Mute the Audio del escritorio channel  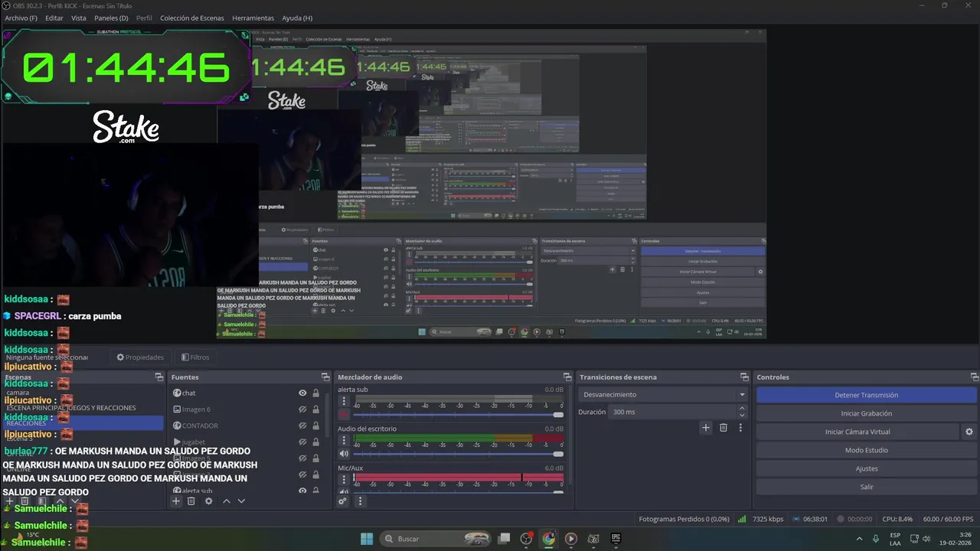(344, 453)
